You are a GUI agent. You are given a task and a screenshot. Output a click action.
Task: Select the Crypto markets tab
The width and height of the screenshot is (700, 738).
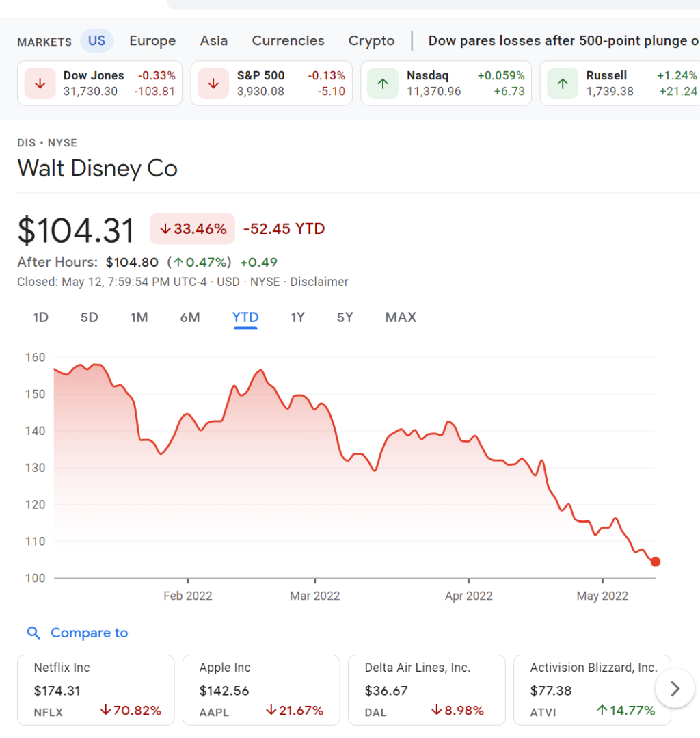tap(371, 41)
